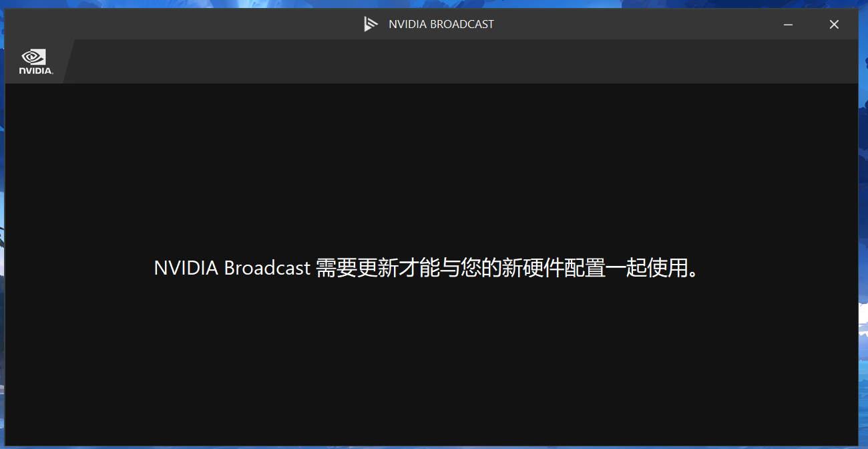Minimize the NVIDIA Broadcast window
Viewport: 868px width, 449px height.
[x=788, y=25]
